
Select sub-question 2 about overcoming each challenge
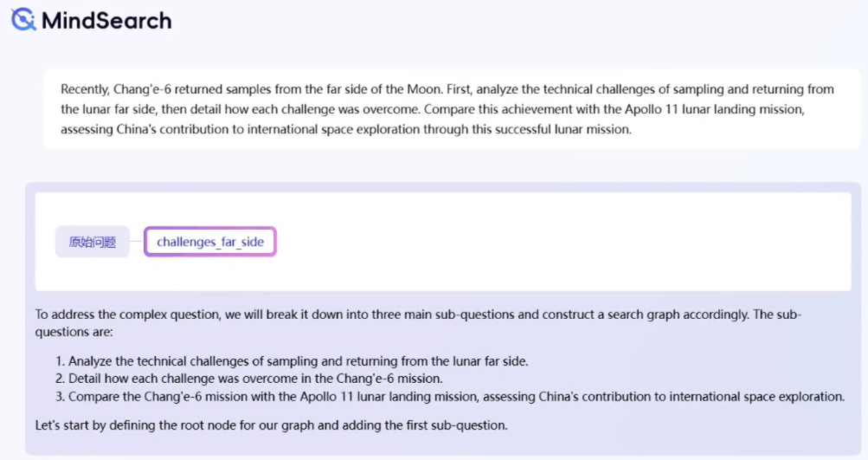(255, 379)
